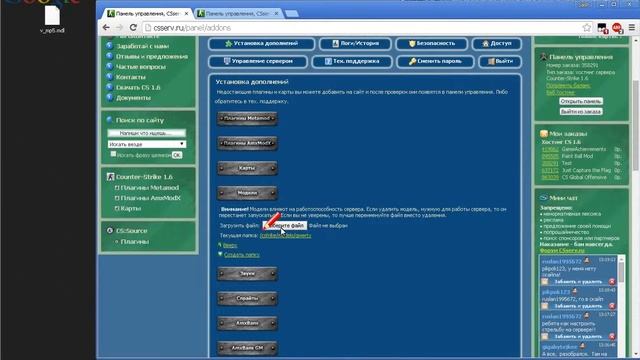Click Забанить и удалить on first chat message

pyautogui.click(x=578, y=282)
